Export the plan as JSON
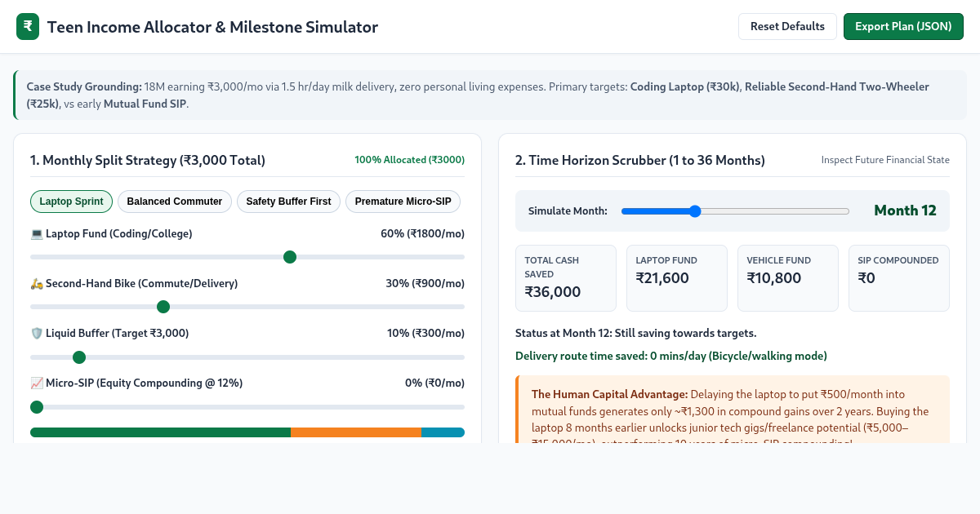Image resolution: width=980 pixels, height=514 pixels. (x=903, y=26)
